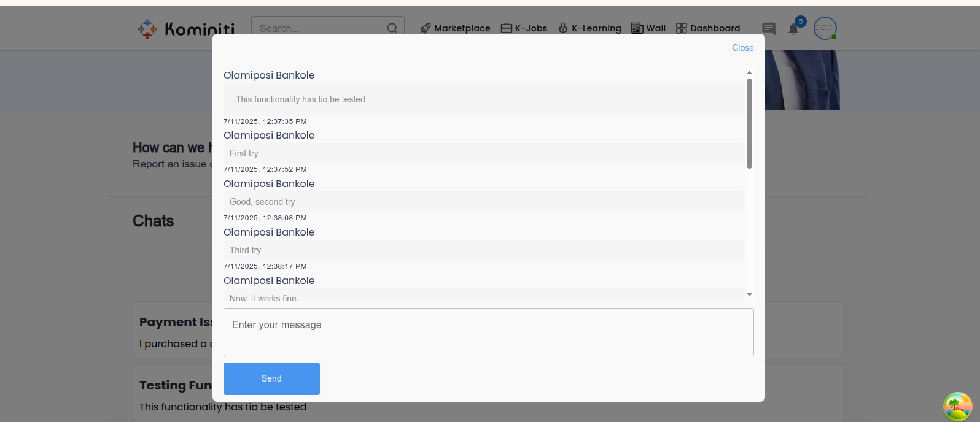Click the profile avatar in the header
Image resolution: width=980 pixels, height=422 pixels.
825,28
